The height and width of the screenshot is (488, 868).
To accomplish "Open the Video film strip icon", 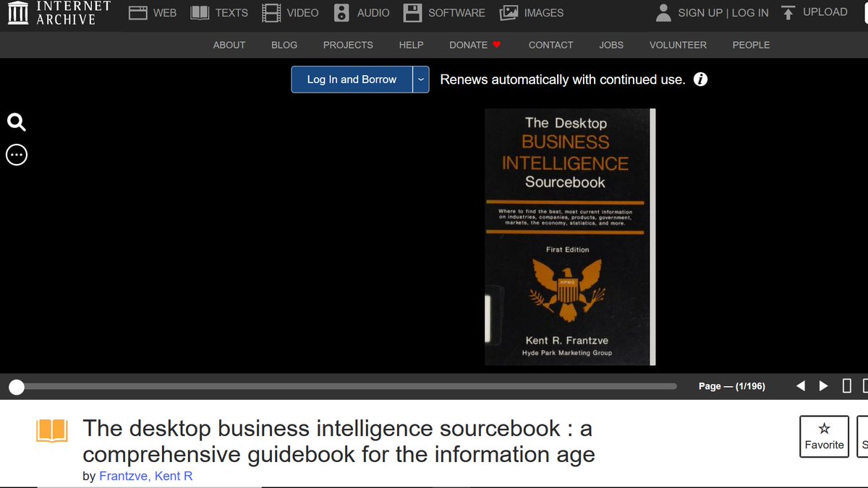I will pos(271,12).
